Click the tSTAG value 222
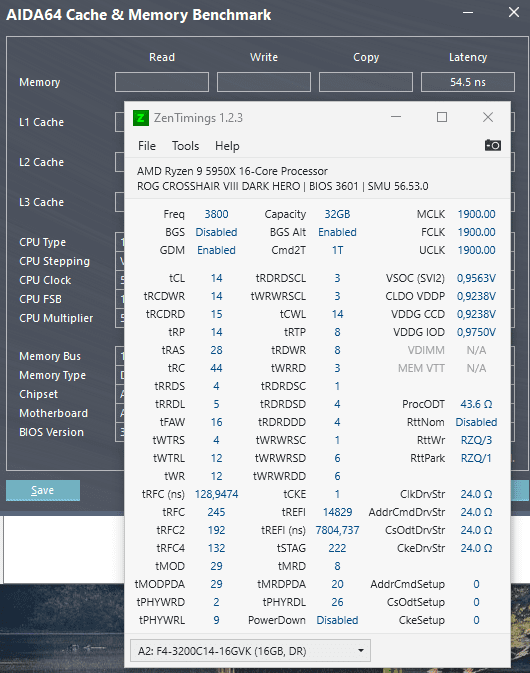 click(337, 549)
